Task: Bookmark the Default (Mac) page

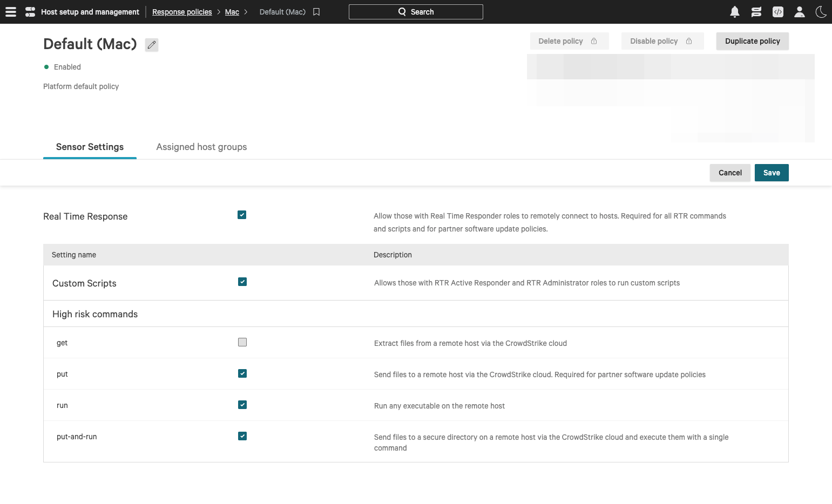Action: [x=316, y=12]
